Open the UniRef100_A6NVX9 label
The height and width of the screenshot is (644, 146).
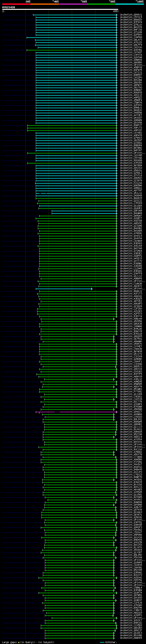tap(131, 376)
